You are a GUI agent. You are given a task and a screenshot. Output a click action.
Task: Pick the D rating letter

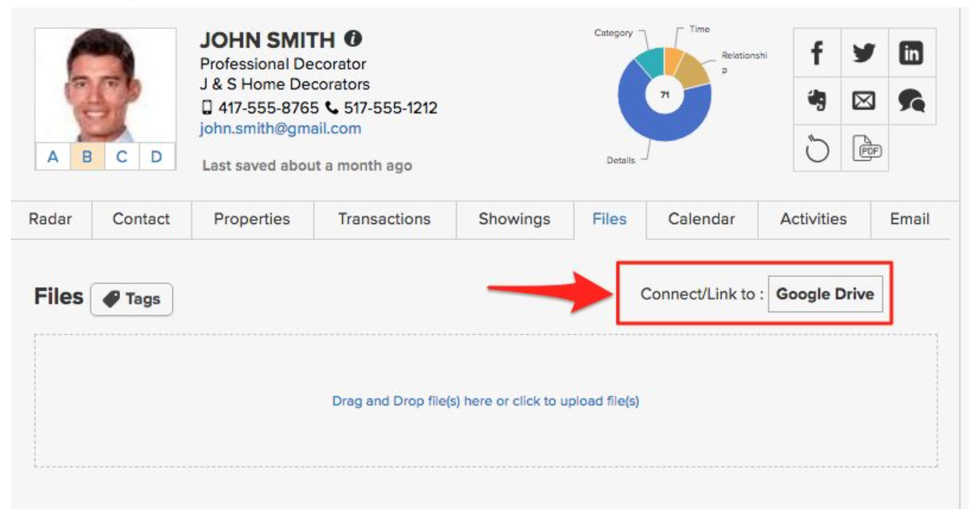coord(157,157)
